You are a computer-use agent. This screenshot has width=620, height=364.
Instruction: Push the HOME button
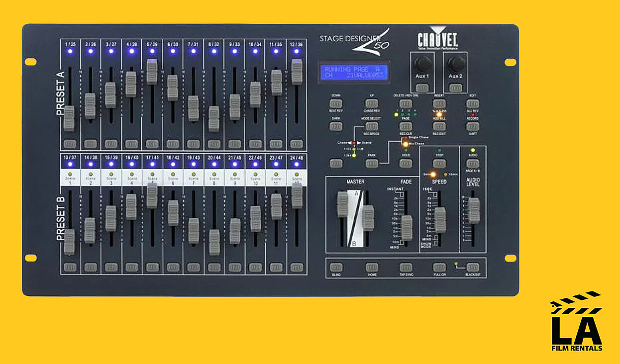pyautogui.click(x=372, y=267)
